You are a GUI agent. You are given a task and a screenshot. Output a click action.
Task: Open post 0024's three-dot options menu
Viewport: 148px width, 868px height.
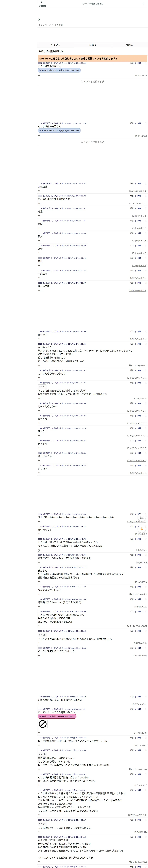pos(146,555)
